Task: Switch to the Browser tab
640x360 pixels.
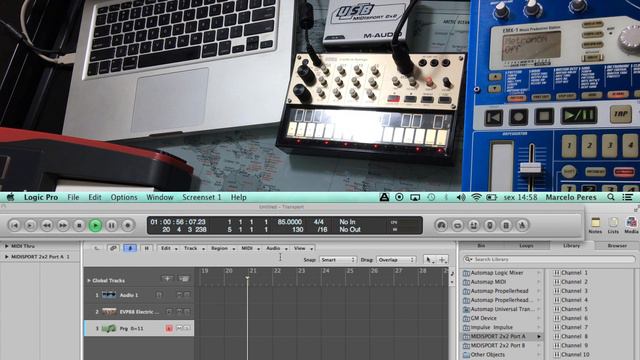Action: pyautogui.click(x=617, y=246)
